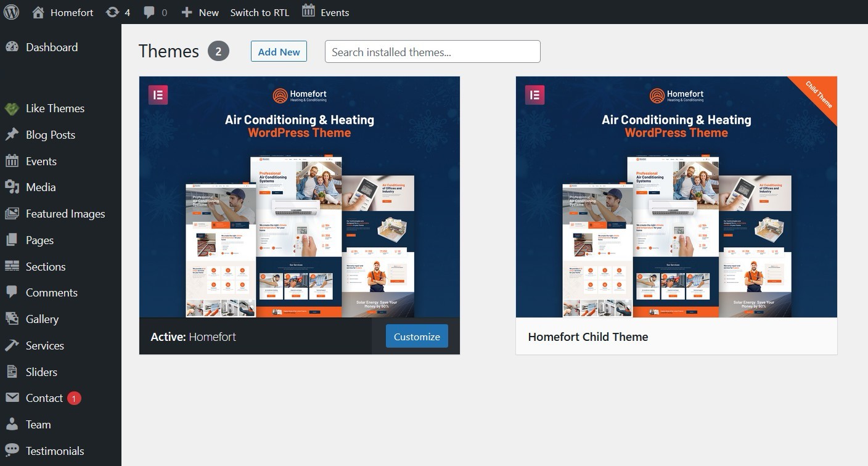Image resolution: width=868 pixels, height=466 pixels.
Task: Click the Elementor badge on Child Theme screenshot
Action: [534, 95]
